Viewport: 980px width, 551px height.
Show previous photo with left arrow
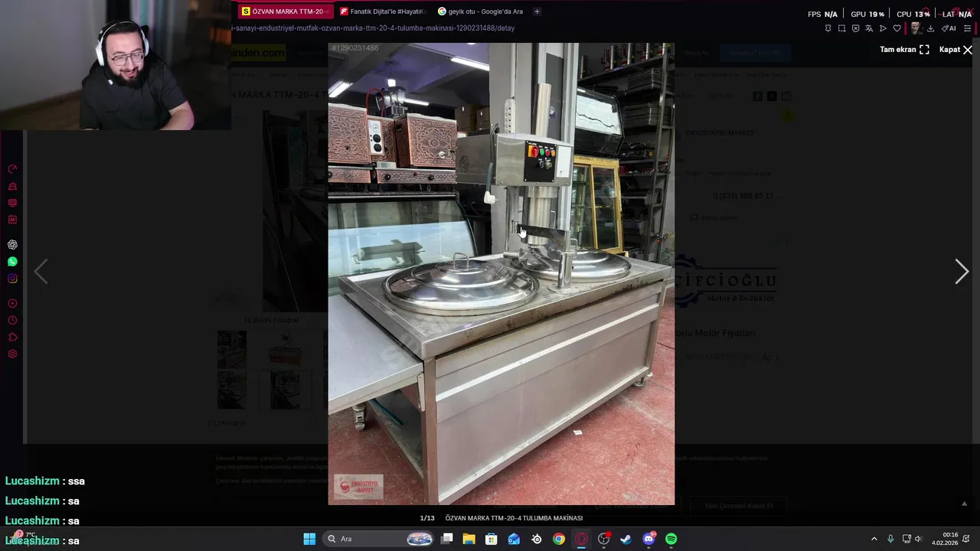pyautogui.click(x=41, y=272)
